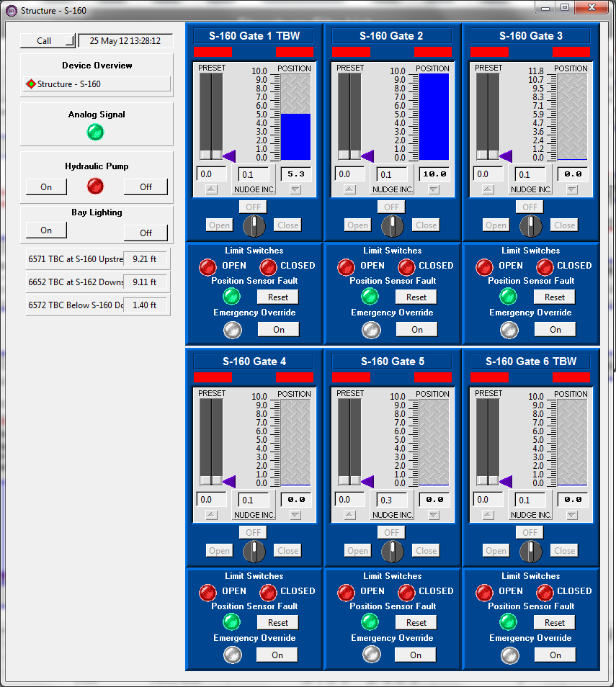Click Gate 1 nudge down arrow
Image resolution: width=616 pixels, height=687 pixels.
296,189
